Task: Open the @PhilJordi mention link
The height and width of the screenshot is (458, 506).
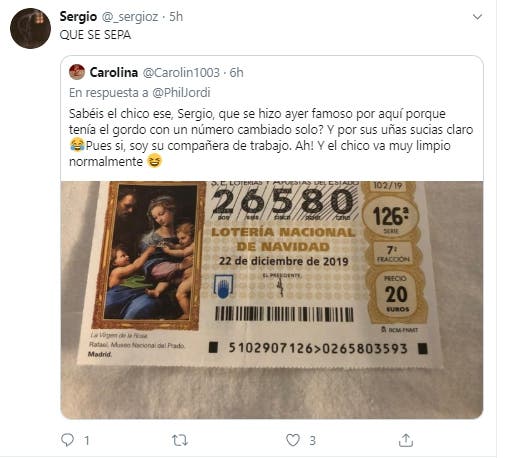Action: point(181,93)
